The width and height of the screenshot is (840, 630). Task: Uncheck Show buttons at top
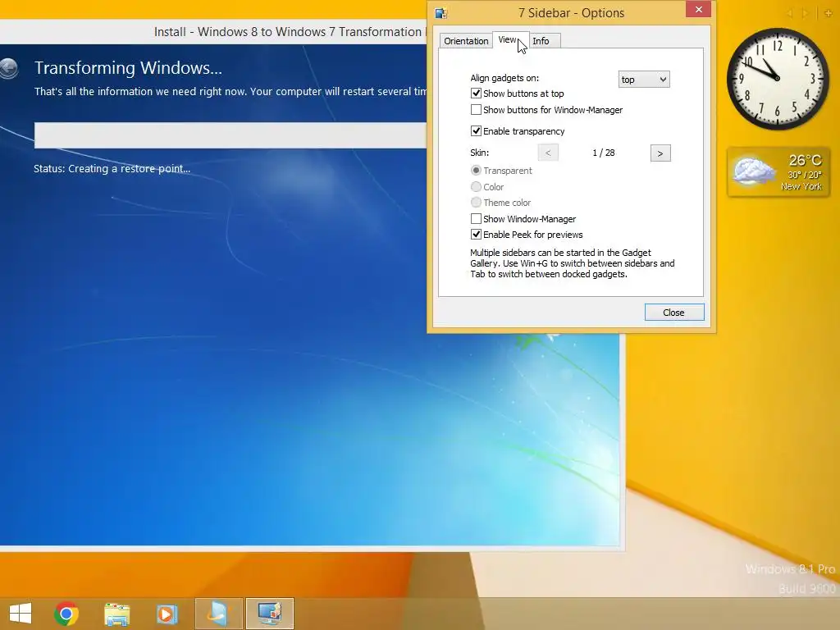click(476, 94)
